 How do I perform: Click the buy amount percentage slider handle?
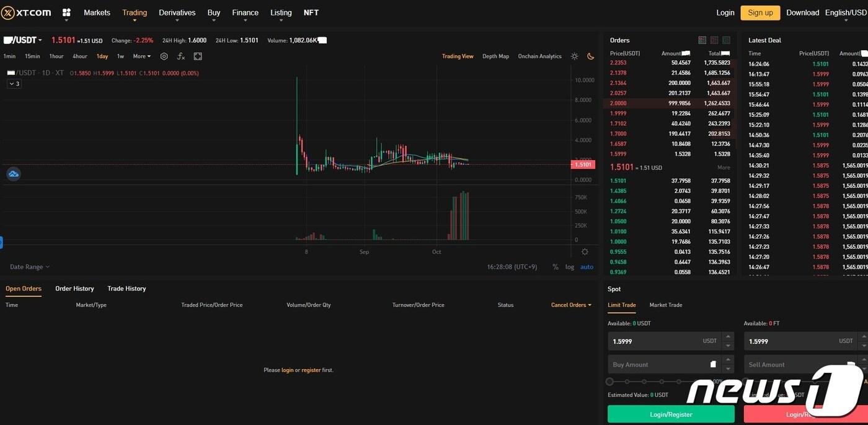point(609,382)
